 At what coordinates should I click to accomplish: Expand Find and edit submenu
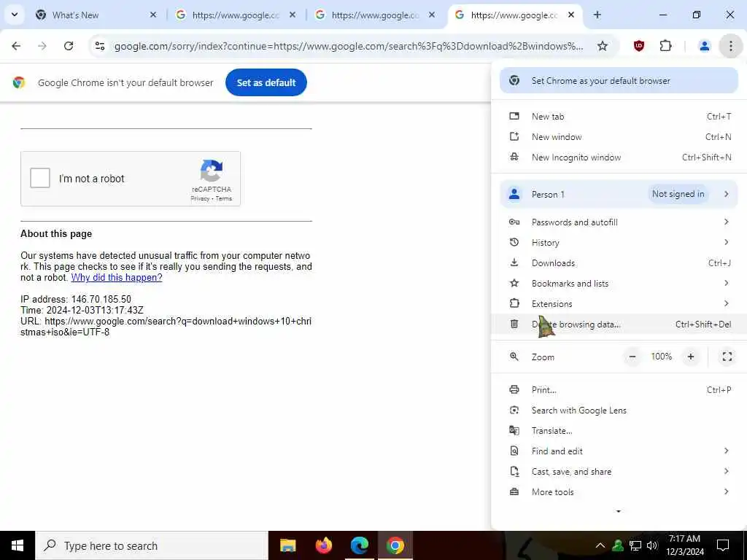point(619,451)
